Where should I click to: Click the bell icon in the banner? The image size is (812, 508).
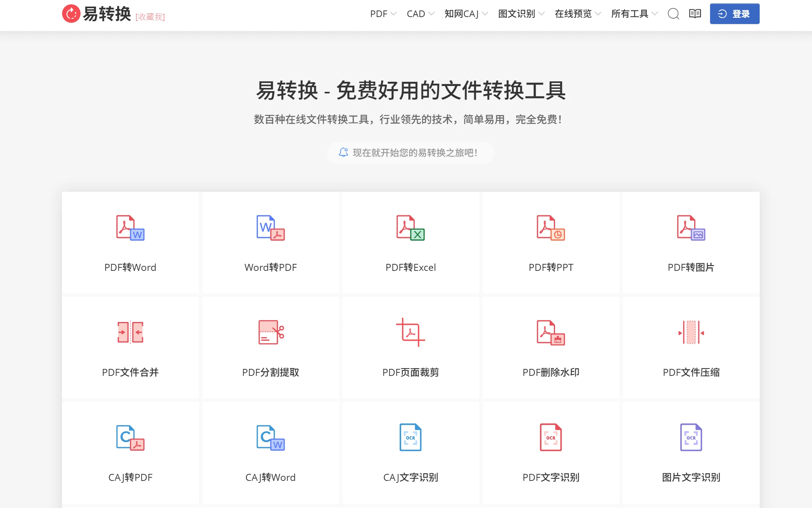pyautogui.click(x=343, y=152)
